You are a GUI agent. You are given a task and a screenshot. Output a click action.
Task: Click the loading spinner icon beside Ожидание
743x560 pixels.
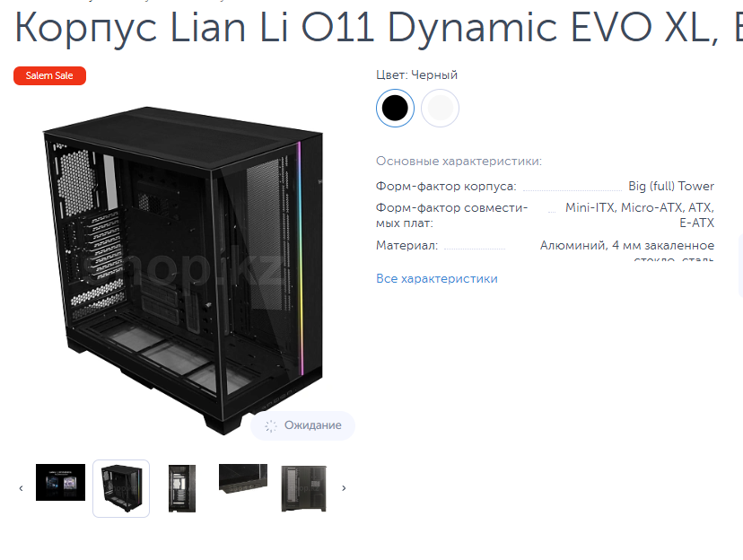[271, 426]
